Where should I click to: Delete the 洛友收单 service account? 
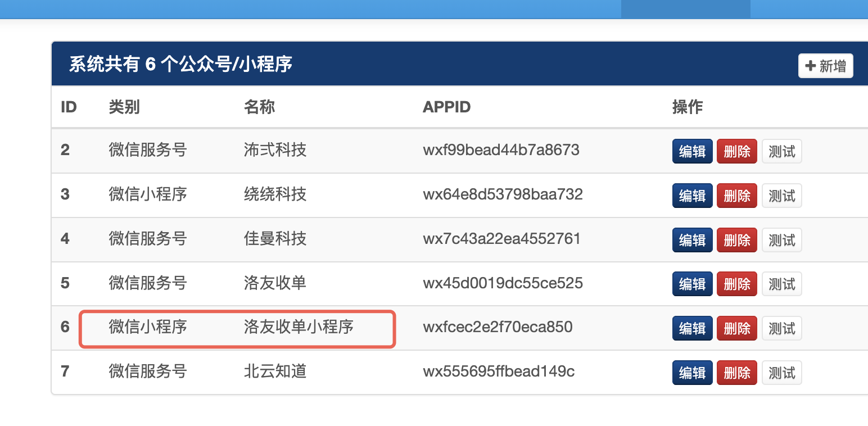pyautogui.click(x=736, y=284)
